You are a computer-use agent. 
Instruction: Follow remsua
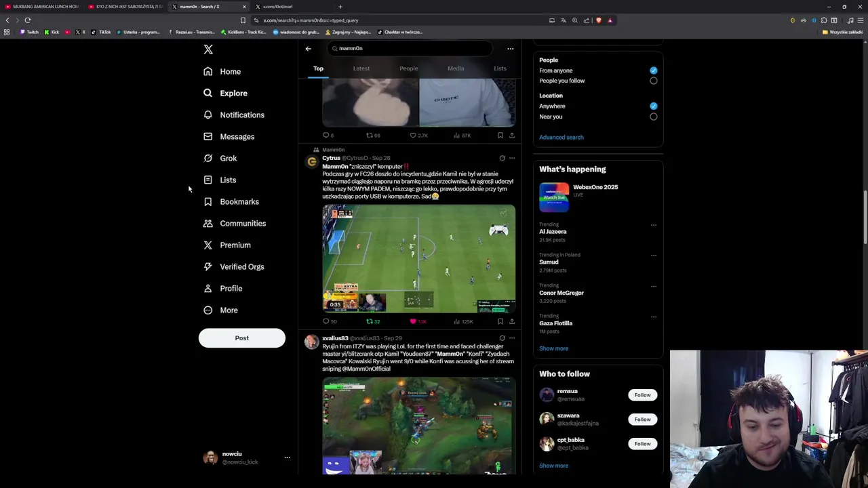click(x=642, y=395)
